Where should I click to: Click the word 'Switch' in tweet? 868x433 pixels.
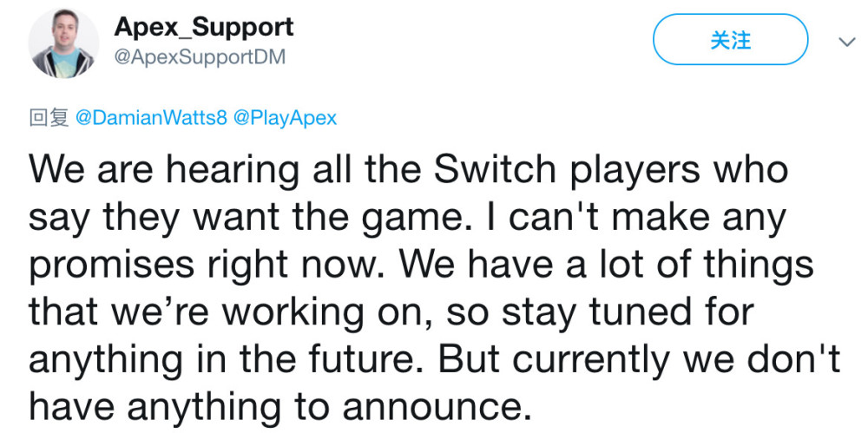(495, 169)
